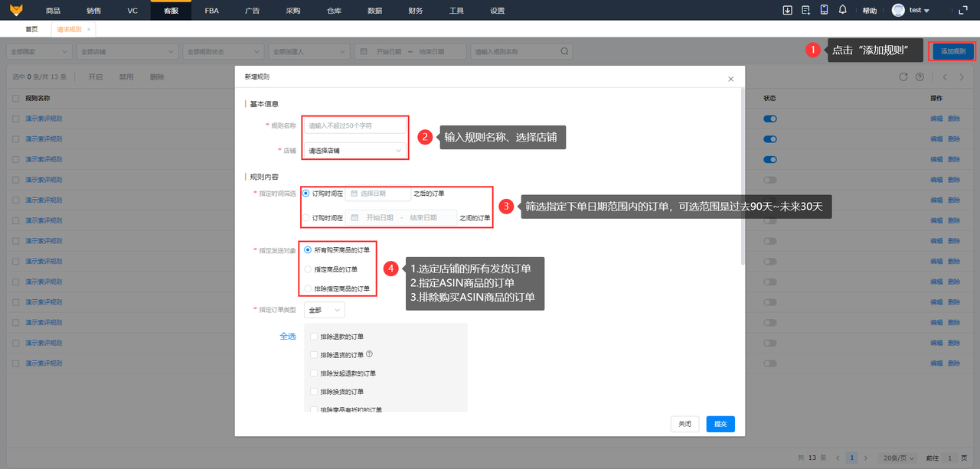Viewport: 980px width, 469px height.
Task: Expand the 指定订单类型 全部 dropdown
Action: [325, 310]
